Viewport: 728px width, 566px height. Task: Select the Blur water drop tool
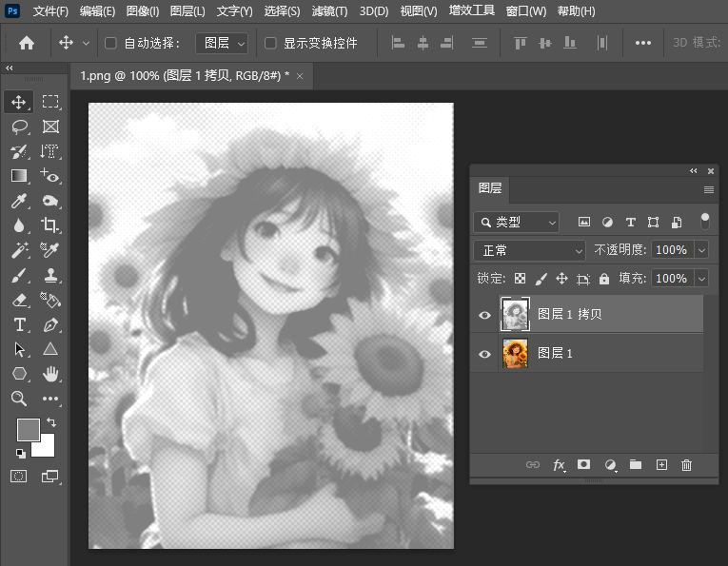[19, 225]
